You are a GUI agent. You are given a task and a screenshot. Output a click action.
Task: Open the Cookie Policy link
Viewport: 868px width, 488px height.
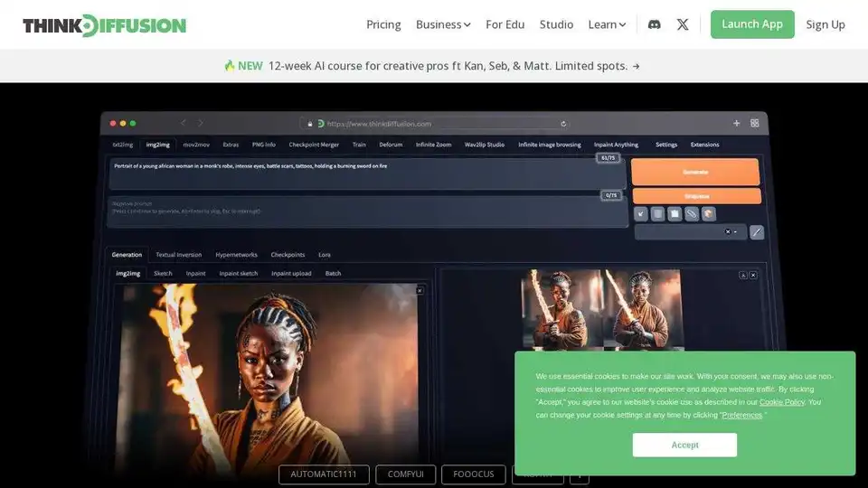[781, 402]
